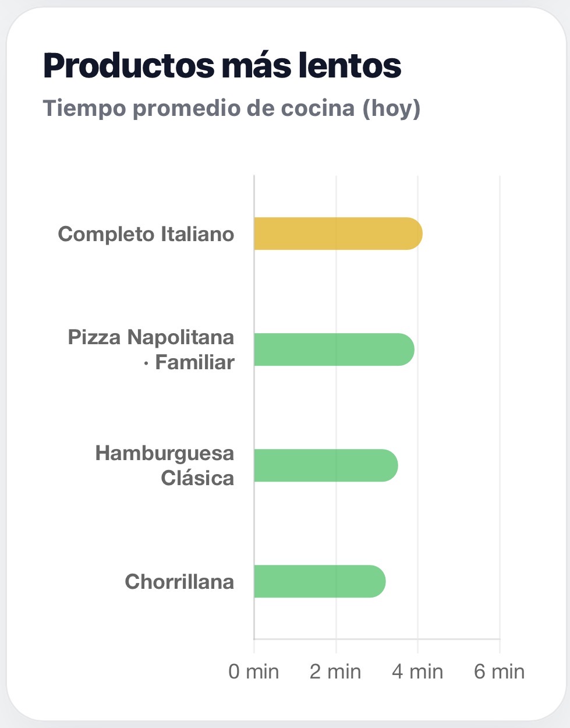Click the Completo Italiano label

click(x=146, y=234)
